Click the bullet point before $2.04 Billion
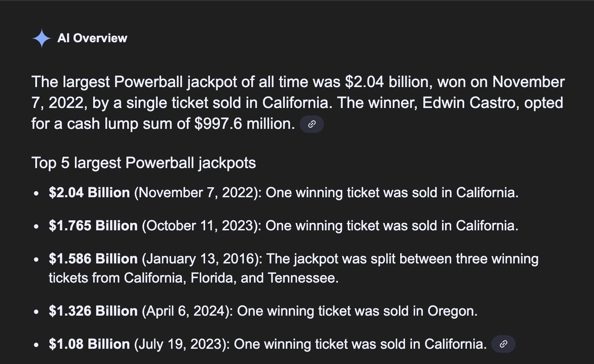Viewport: 594px width, 364px height. [x=36, y=193]
